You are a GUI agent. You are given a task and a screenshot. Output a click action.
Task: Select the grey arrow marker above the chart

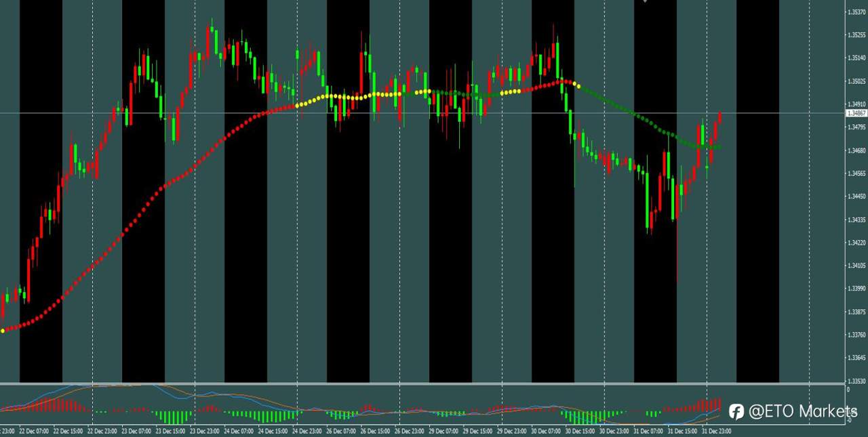point(645,3)
